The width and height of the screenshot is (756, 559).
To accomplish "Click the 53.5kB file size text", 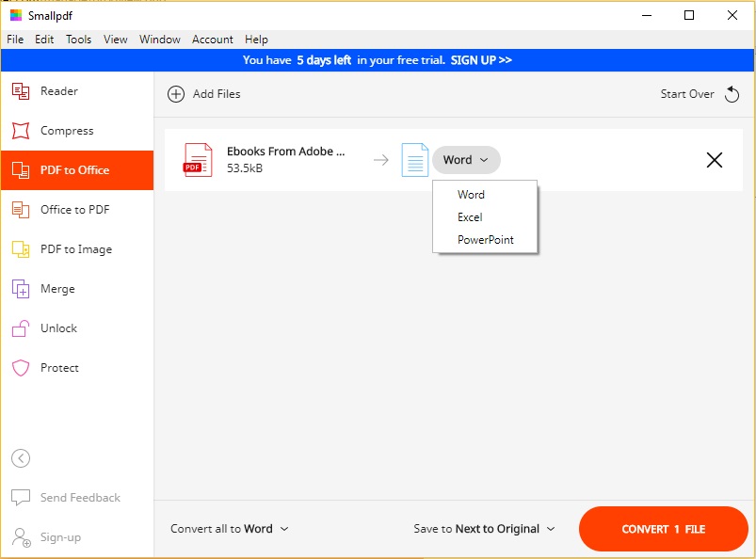I will point(245,168).
